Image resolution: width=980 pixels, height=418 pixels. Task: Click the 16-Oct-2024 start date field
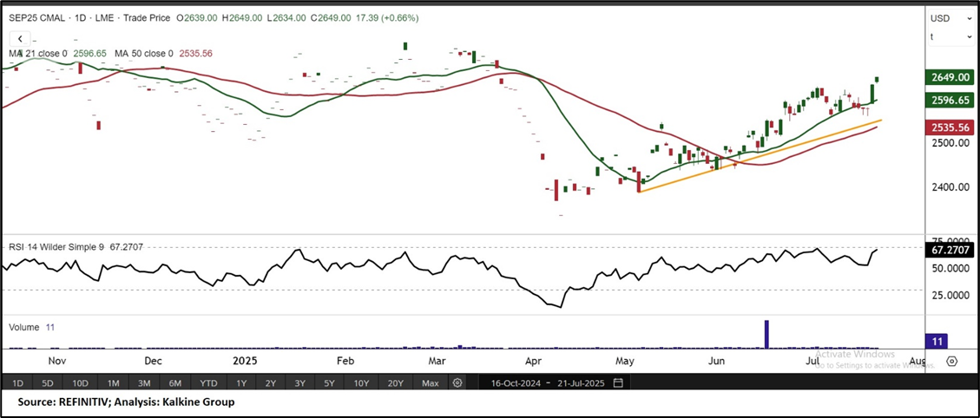(x=515, y=383)
